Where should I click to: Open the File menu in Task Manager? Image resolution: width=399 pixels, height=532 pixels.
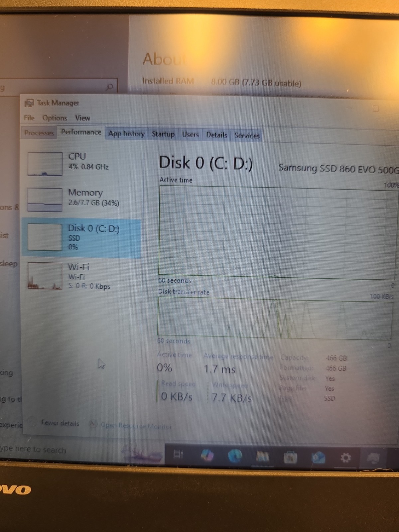tap(29, 118)
